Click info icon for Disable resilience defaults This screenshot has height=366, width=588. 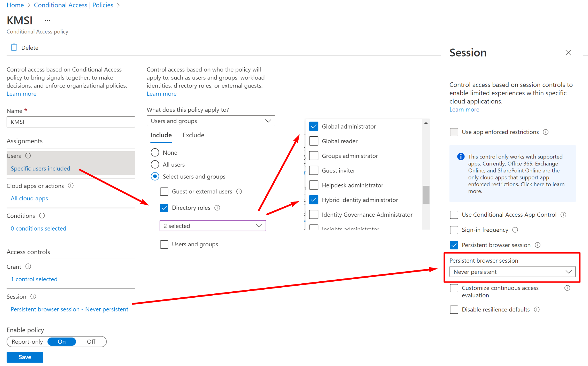(x=537, y=309)
